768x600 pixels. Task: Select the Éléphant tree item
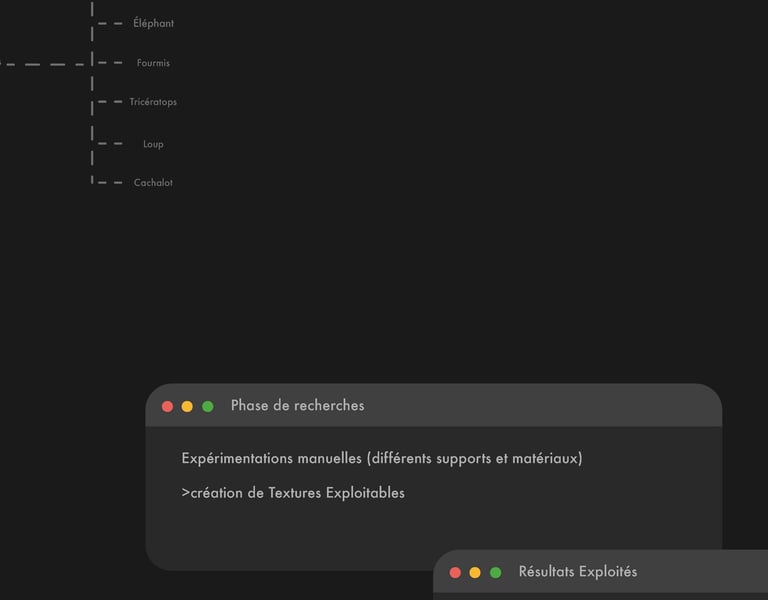153,23
